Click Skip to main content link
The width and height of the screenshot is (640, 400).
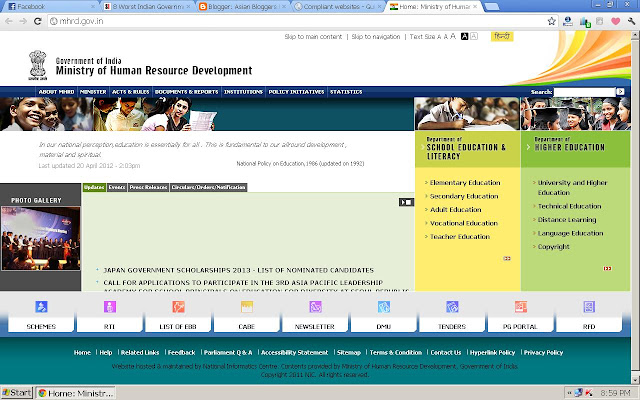pyautogui.click(x=313, y=36)
